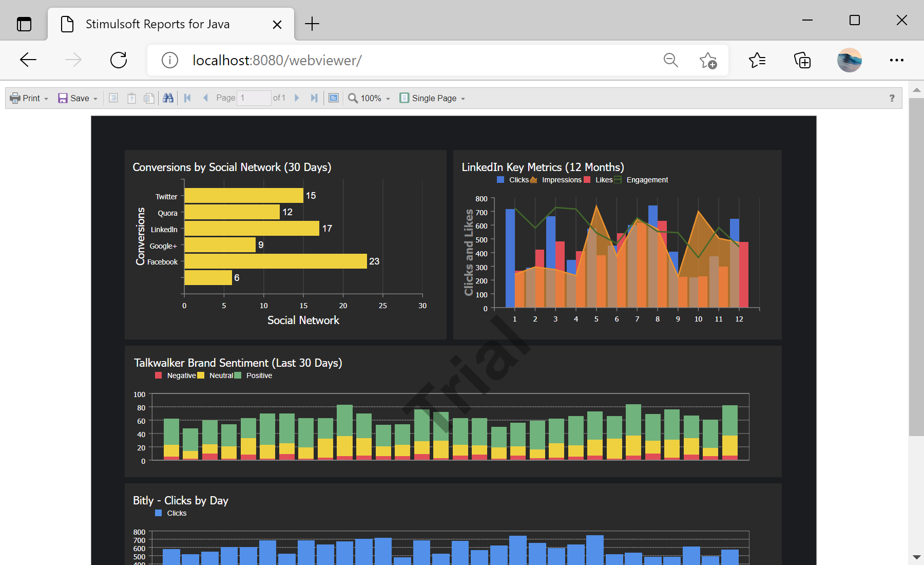The height and width of the screenshot is (565, 924).
Task: Click the 'Social Network' axis title
Action: 303,320
